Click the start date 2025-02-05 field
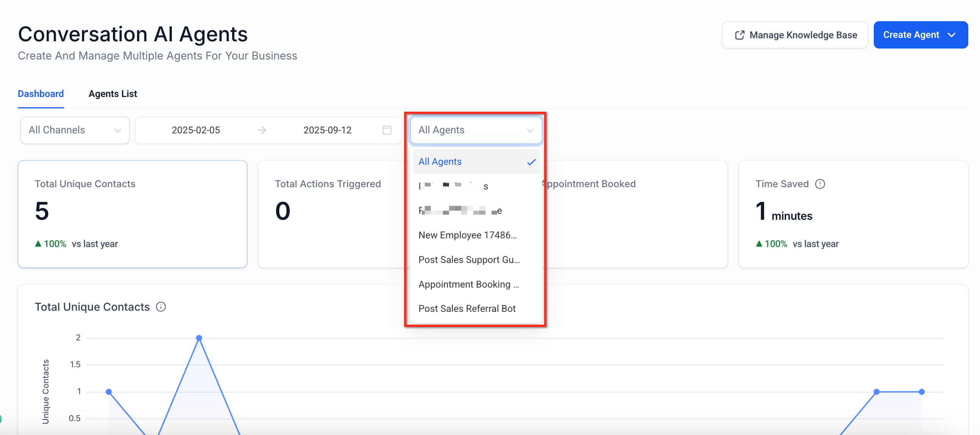The height and width of the screenshot is (435, 980). [196, 130]
